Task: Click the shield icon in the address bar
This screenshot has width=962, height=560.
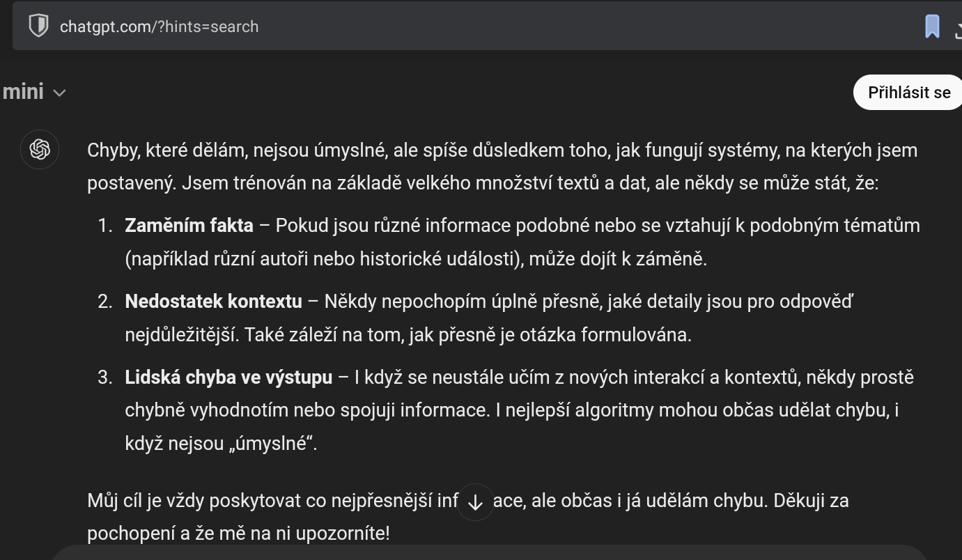Action: (38, 26)
